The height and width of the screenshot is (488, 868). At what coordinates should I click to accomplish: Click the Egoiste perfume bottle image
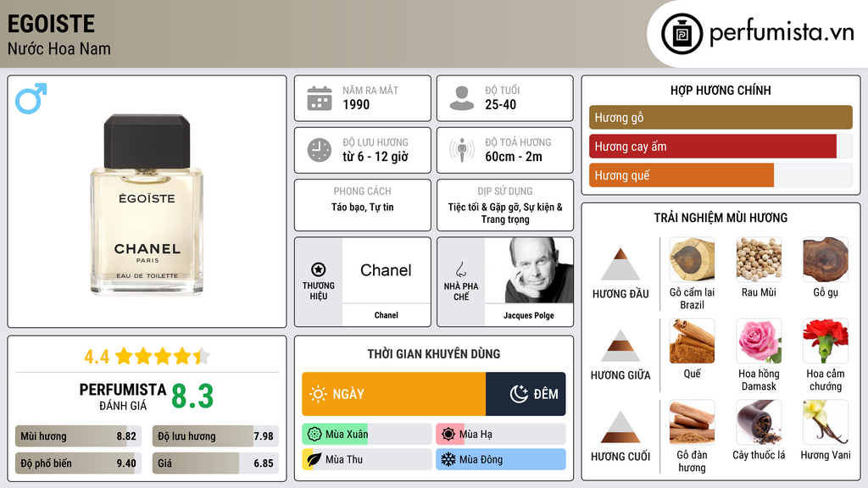point(147,205)
